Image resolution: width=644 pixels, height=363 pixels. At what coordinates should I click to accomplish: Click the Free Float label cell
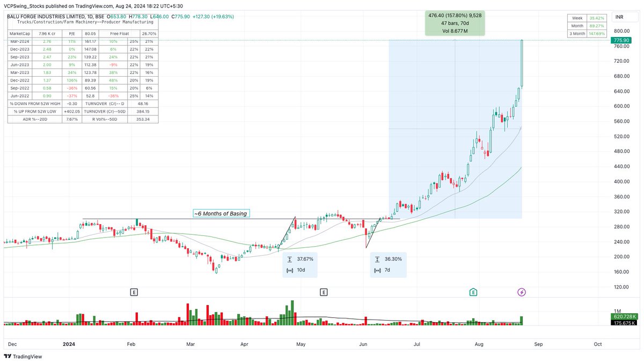click(x=120, y=34)
